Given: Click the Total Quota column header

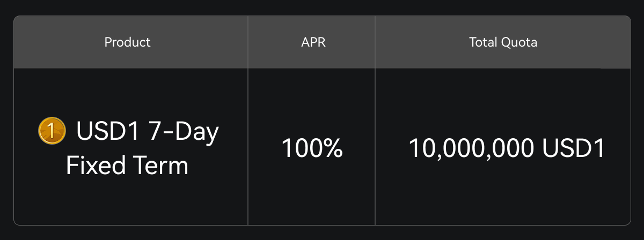Looking at the screenshot, I should pyautogui.click(x=503, y=42).
